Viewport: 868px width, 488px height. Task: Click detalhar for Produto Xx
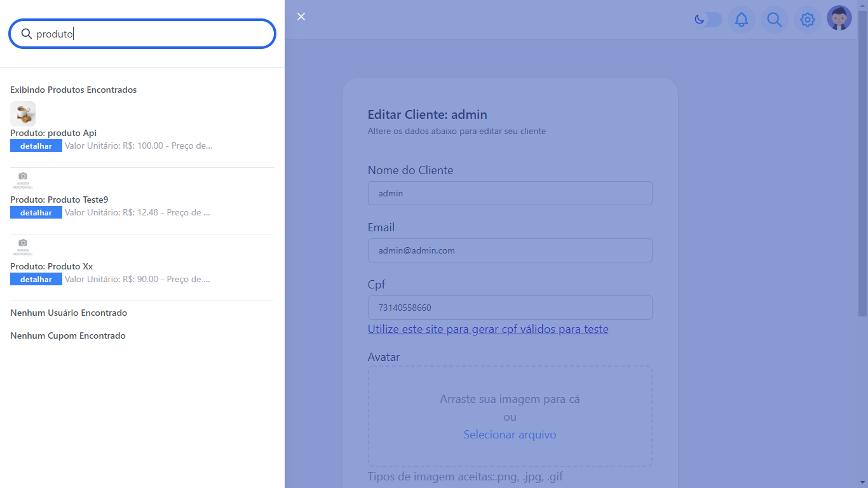pyautogui.click(x=36, y=279)
